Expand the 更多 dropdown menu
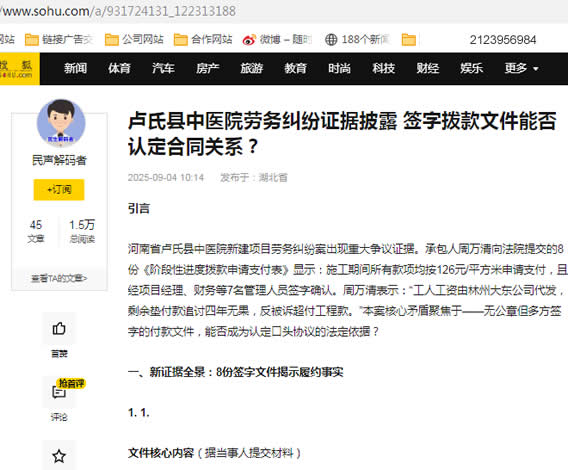568x470 pixels. click(x=521, y=68)
